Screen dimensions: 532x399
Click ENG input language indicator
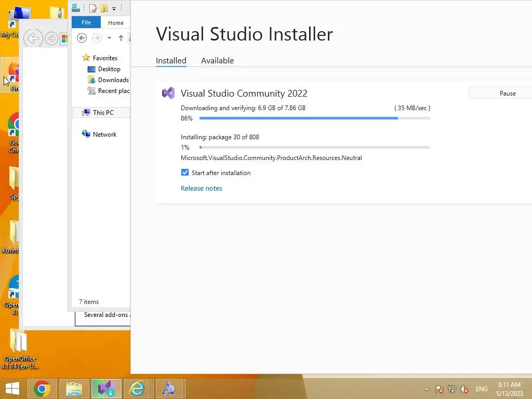[x=482, y=389]
